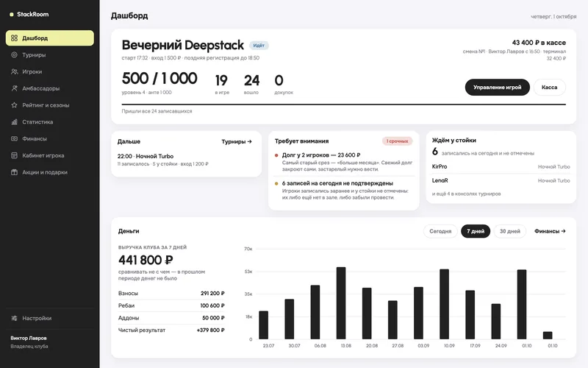Select the 30 дней period tab
Viewport: 588px width, 368px height.
pyautogui.click(x=510, y=231)
